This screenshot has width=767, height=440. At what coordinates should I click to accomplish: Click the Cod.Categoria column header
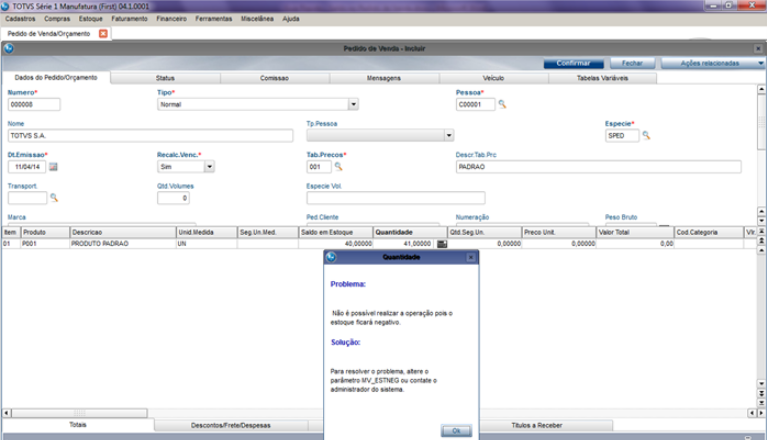(x=709, y=232)
